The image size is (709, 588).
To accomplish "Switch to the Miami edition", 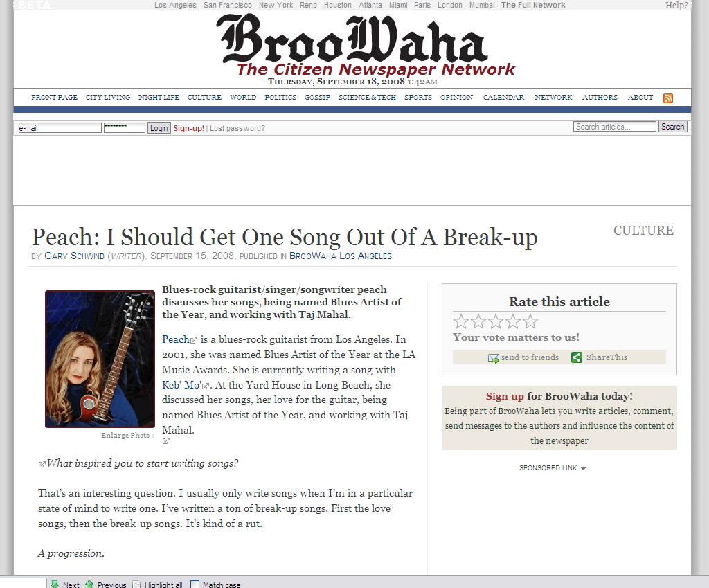I will pyautogui.click(x=398, y=5).
